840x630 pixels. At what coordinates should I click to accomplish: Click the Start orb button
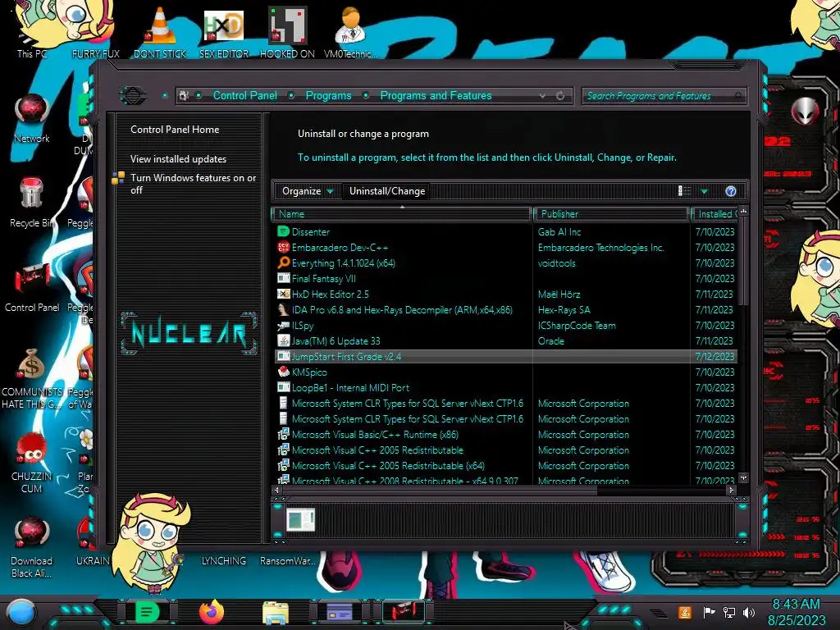click(x=21, y=612)
